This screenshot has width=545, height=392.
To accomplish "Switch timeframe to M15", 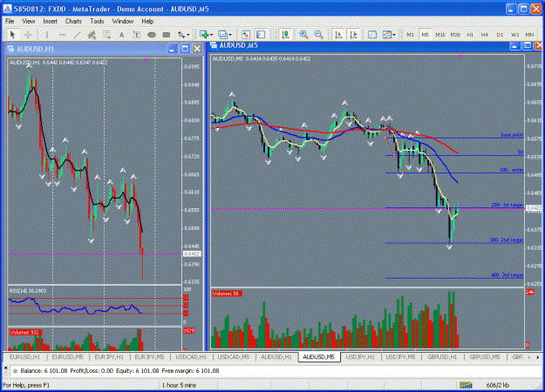I will (440, 35).
